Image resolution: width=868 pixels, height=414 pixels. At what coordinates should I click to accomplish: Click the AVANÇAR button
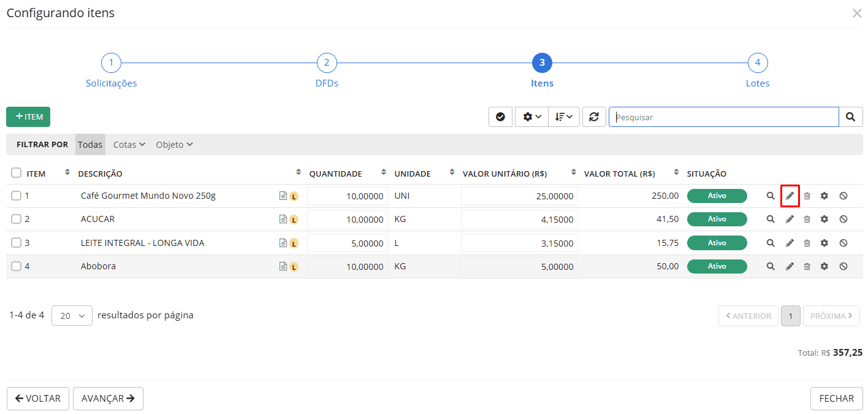coord(108,399)
